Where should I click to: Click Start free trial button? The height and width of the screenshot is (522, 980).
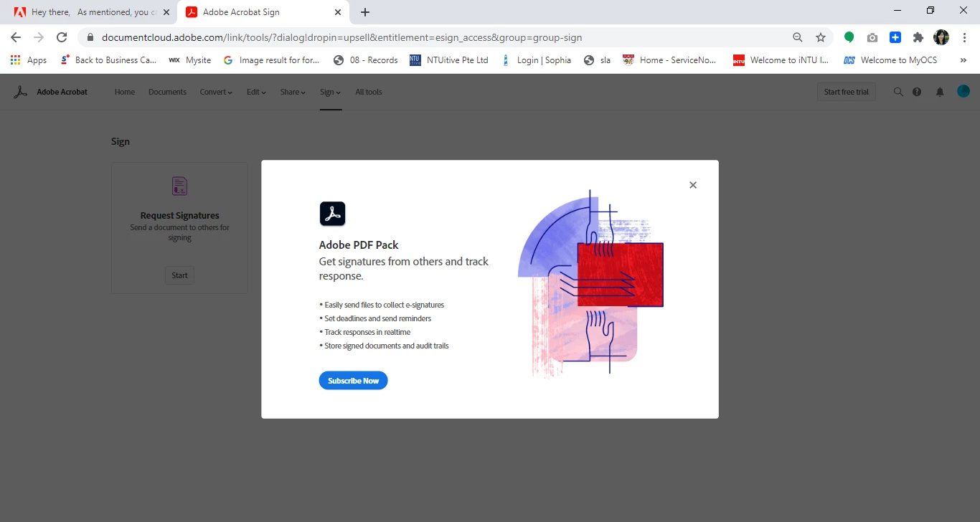846,92
